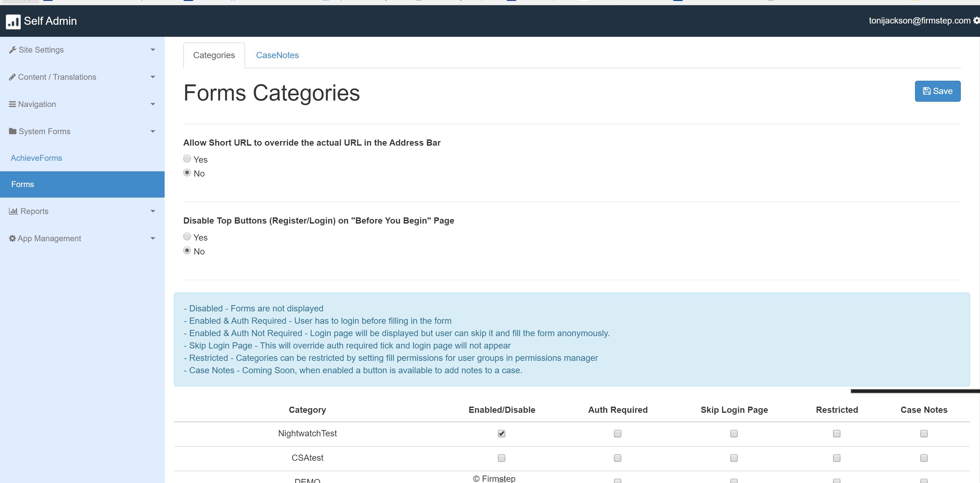Select the Forms sidebar item
Image resolution: width=980 pixels, height=483 pixels.
(82, 184)
